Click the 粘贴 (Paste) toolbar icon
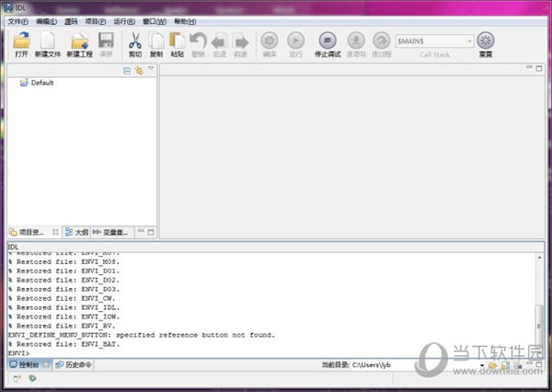The width and height of the screenshot is (552, 392). click(177, 40)
